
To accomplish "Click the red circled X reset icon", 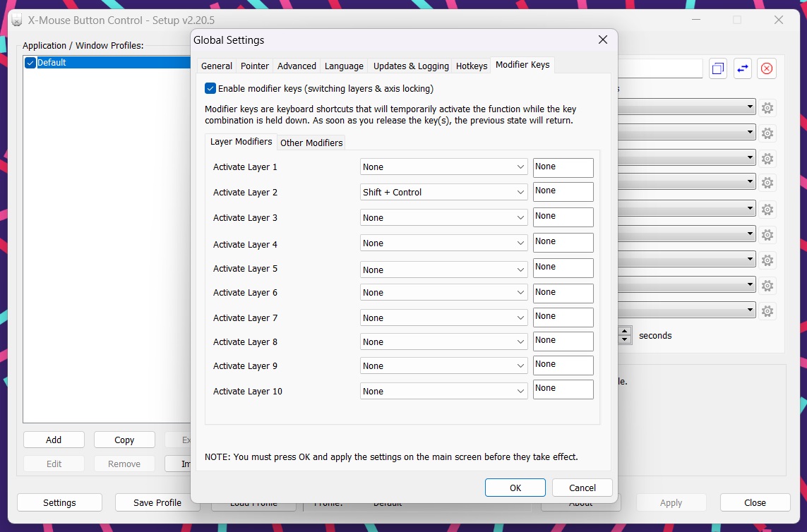I will pyautogui.click(x=767, y=68).
